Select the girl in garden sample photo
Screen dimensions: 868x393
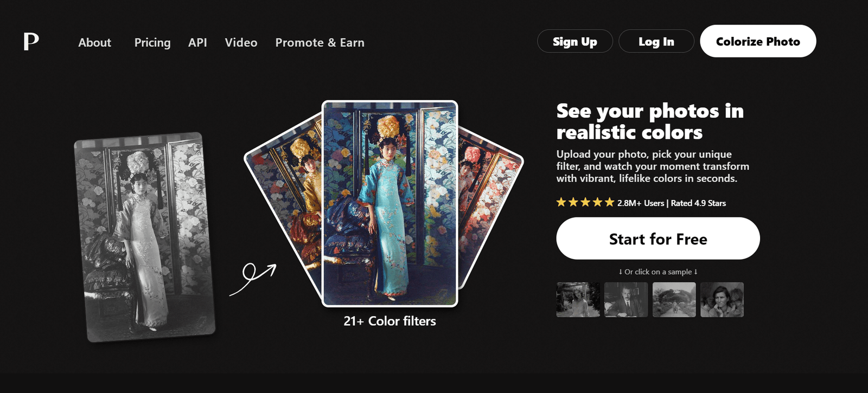tap(578, 300)
